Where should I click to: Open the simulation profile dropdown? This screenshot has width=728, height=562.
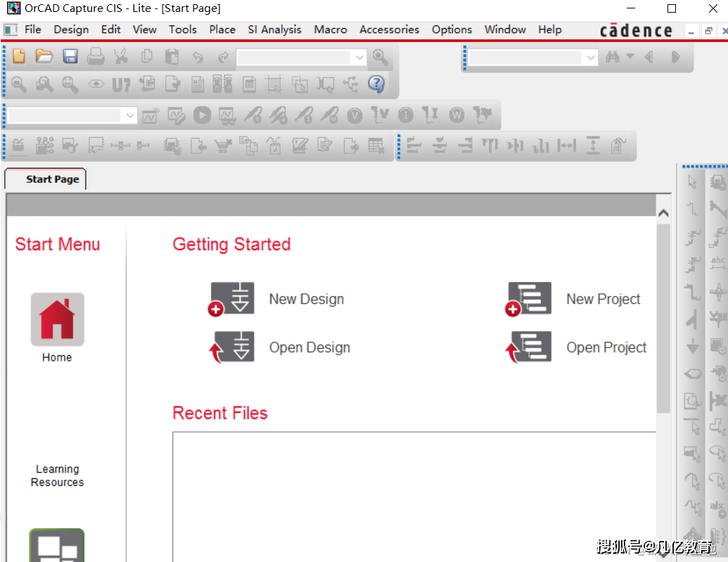(130, 115)
